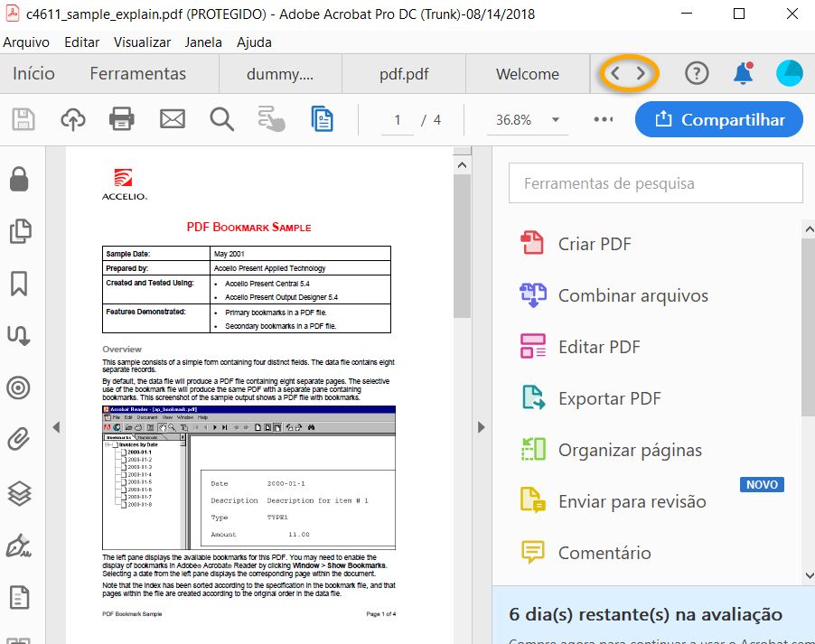The width and height of the screenshot is (815, 644).
Task: Click the ellipsis for more page tools
Action: click(603, 118)
